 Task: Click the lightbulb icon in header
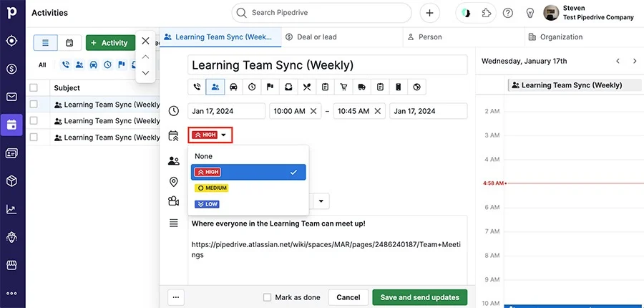click(x=530, y=13)
